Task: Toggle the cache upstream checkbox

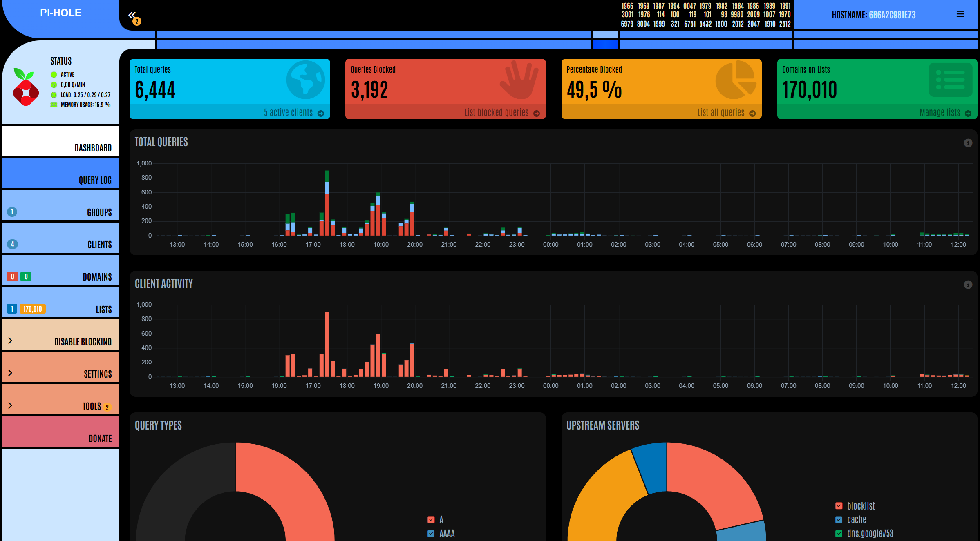Action: coord(839,520)
